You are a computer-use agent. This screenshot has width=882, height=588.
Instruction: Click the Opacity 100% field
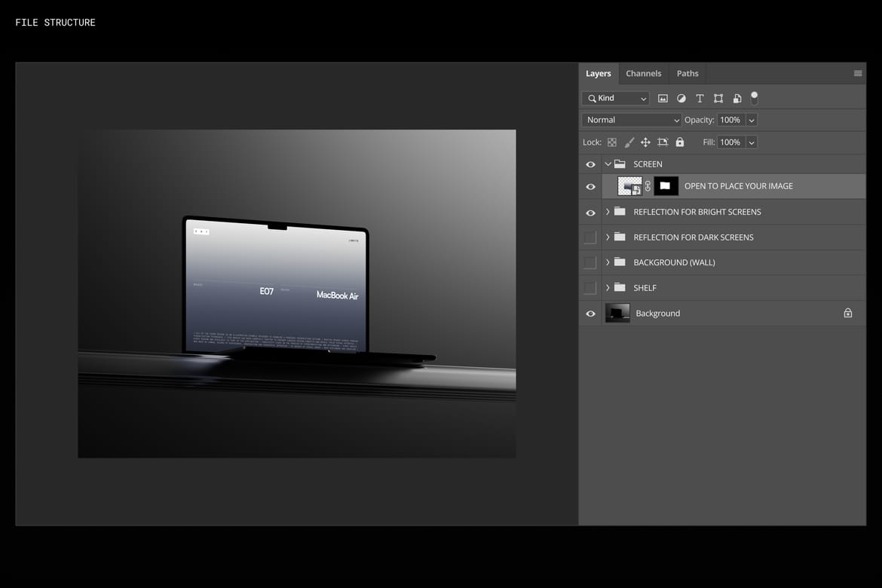pyautogui.click(x=731, y=120)
